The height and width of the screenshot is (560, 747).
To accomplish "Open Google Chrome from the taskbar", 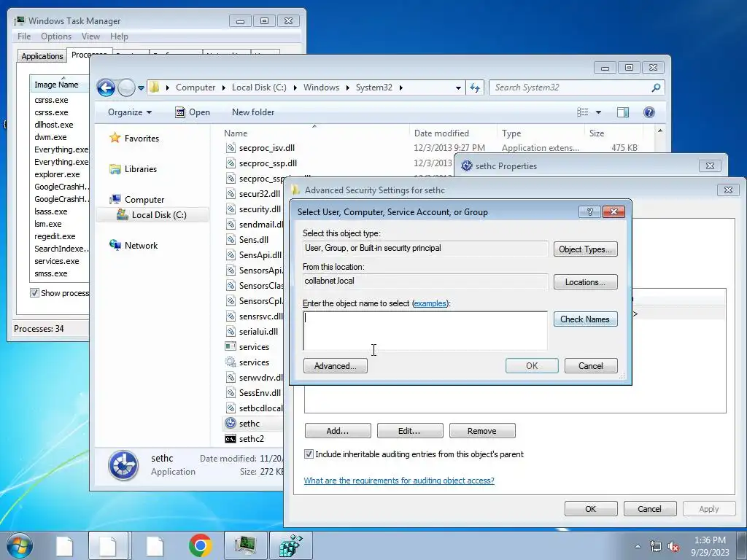I will click(201, 545).
